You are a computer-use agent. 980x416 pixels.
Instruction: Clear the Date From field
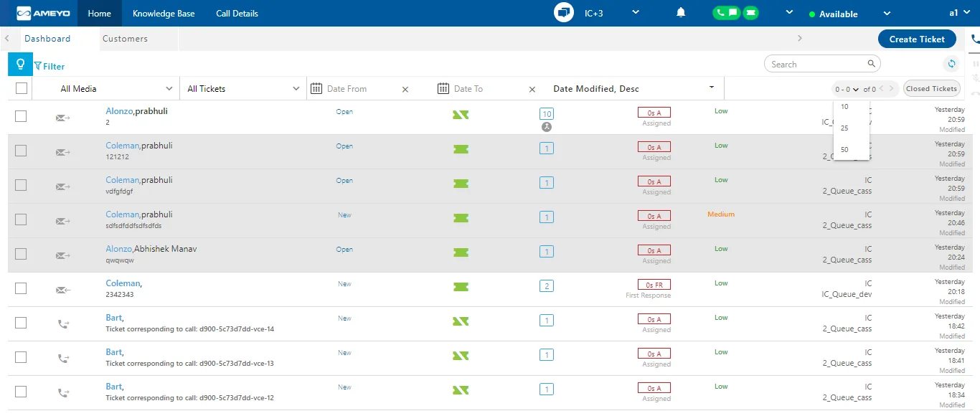tap(405, 89)
